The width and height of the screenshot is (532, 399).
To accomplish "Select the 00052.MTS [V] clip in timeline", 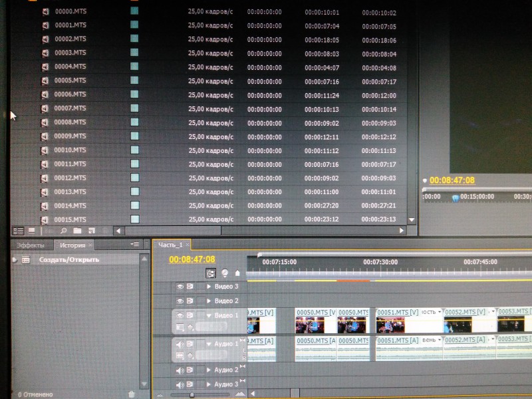I will click(x=470, y=321).
